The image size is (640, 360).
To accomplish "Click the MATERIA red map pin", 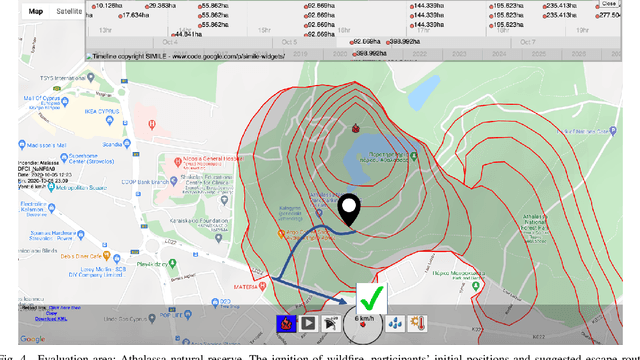I will coord(262,287).
